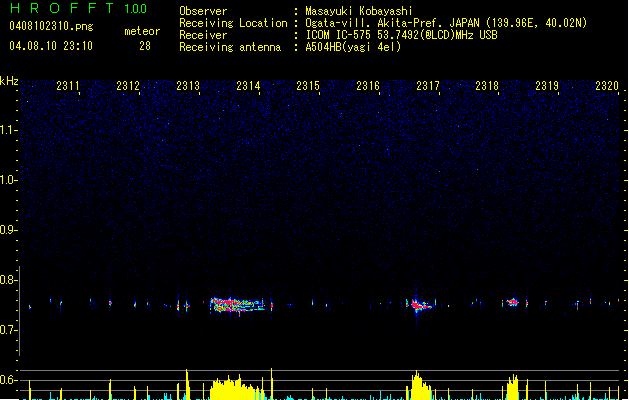Click the 1.0 kHz axis label

click(x=8, y=180)
